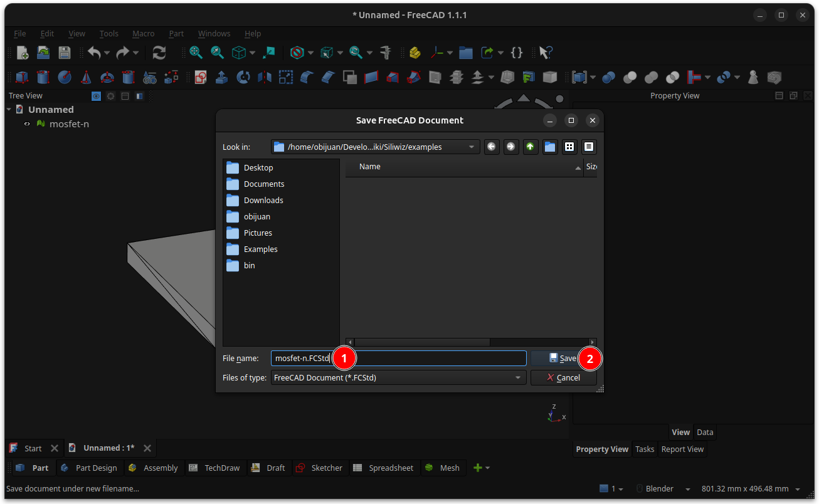Open a document with the folder toolbar icon
Image resolution: width=819 pixels, height=504 pixels.
click(43, 53)
